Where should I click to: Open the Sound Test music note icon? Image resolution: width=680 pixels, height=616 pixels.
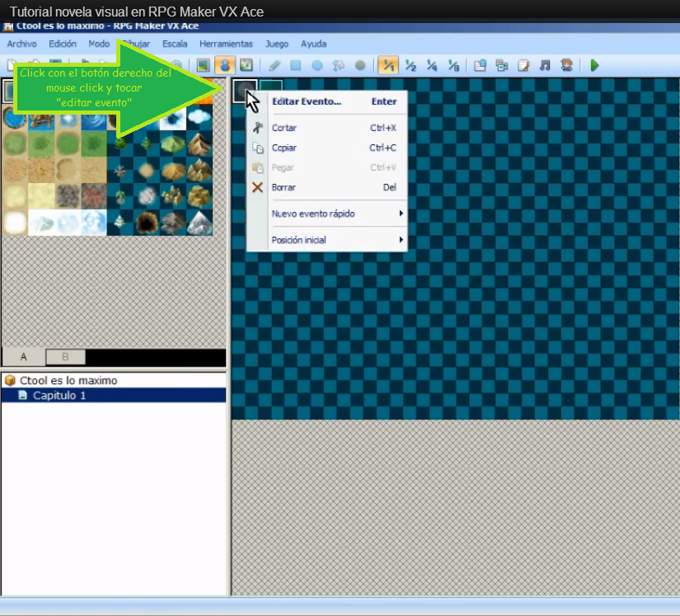[x=545, y=65]
